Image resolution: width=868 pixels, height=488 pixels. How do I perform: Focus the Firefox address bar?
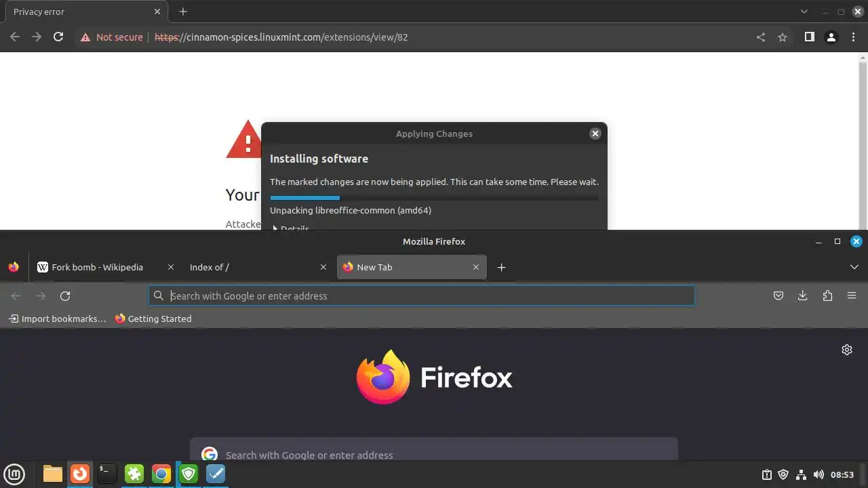[422, 296]
